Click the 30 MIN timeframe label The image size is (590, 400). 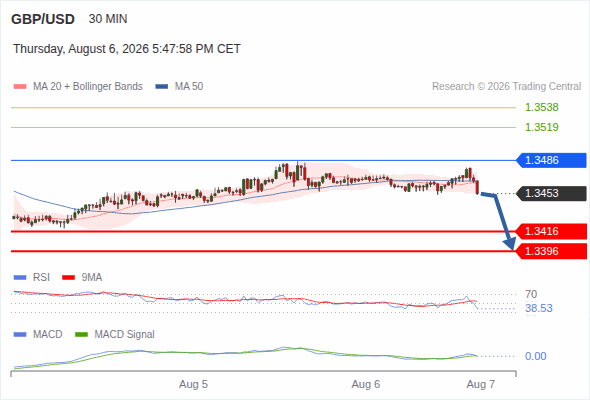pos(108,19)
